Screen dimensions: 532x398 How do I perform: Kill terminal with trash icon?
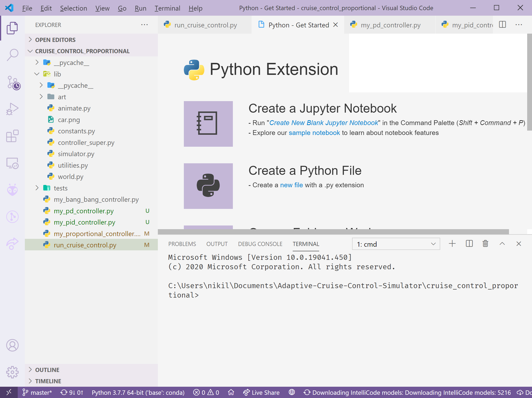(x=485, y=244)
